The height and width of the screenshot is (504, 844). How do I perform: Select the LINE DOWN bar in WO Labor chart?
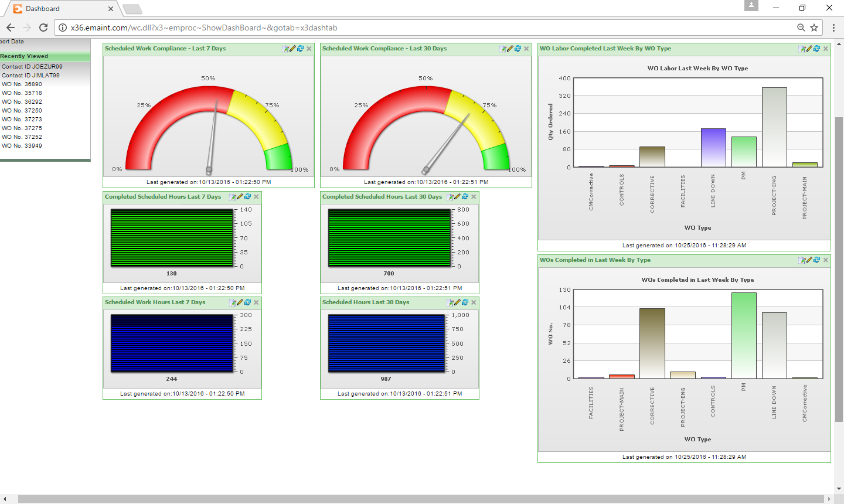(x=713, y=148)
